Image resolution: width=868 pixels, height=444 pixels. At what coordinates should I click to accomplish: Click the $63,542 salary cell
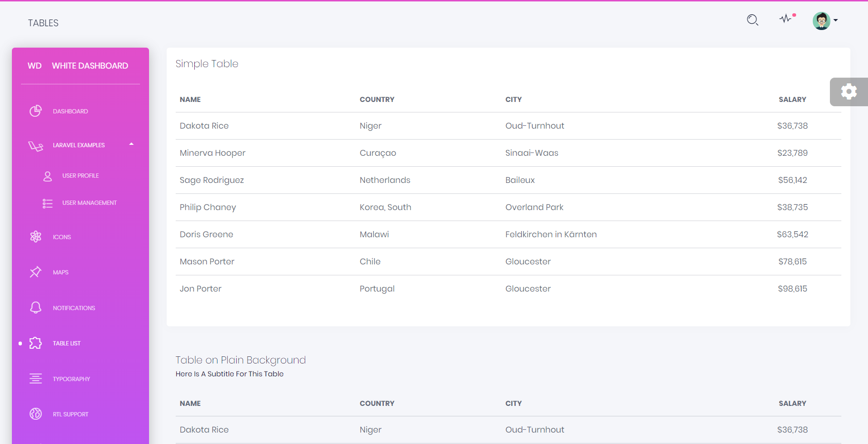click(792, 234)
